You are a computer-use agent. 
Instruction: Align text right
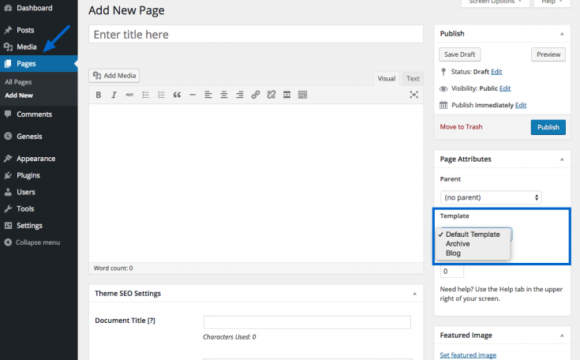coord(240,95)
